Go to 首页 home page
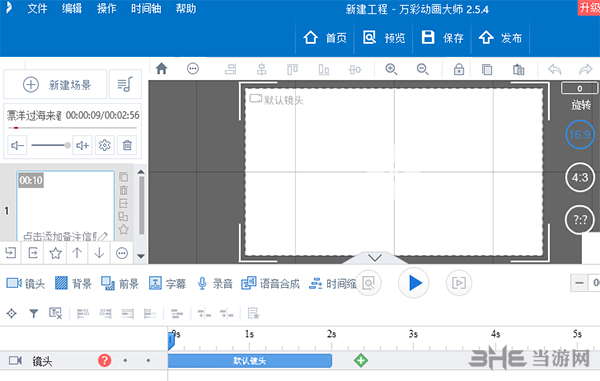Viewport: 600px width, 381px height. pos(325,37)
